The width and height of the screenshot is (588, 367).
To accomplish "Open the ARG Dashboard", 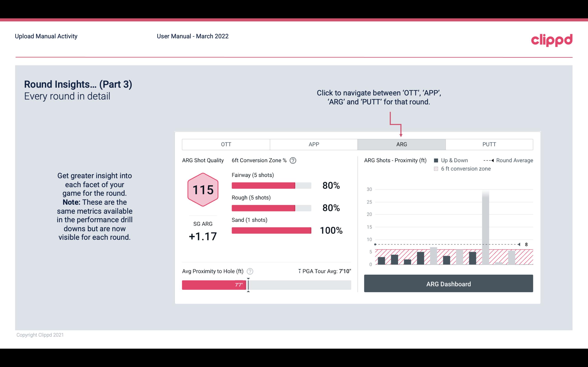I will point(449,283).
